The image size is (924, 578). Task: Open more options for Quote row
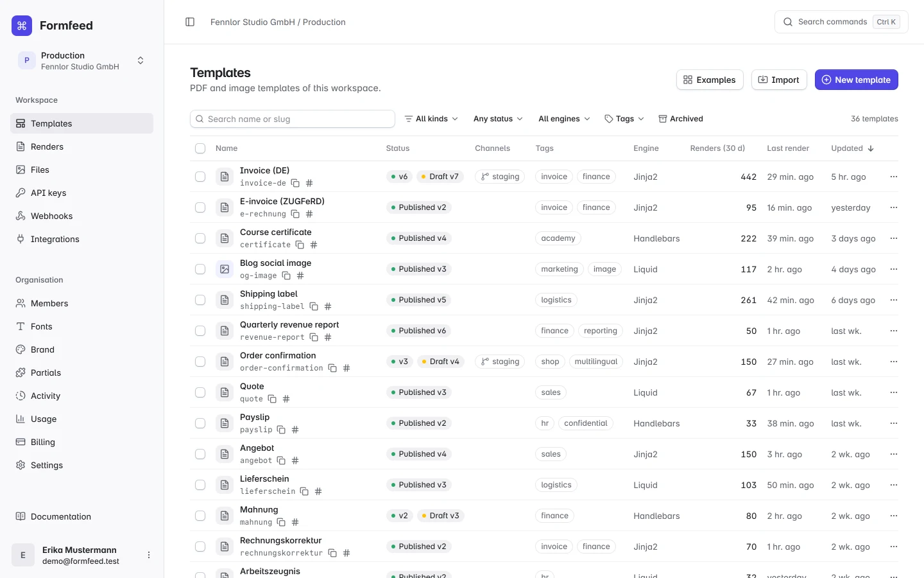pos(894,392)
